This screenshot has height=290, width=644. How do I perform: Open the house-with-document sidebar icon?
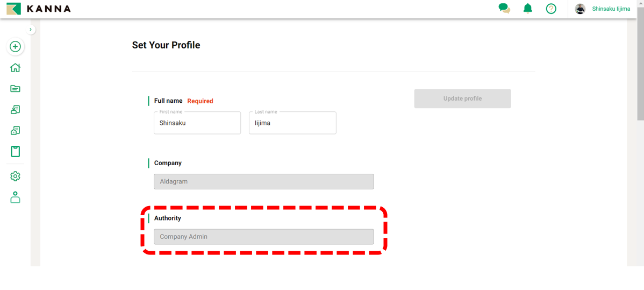pos(15,131)
